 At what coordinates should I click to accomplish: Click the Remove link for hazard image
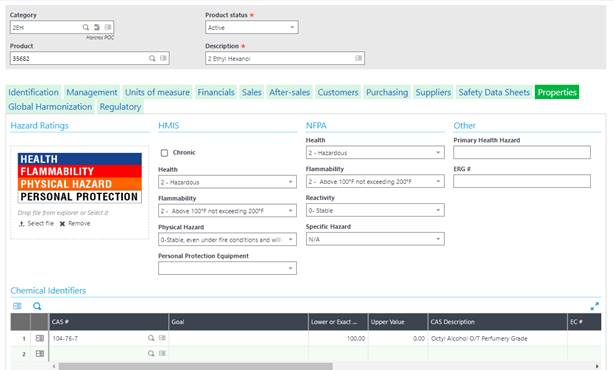click(79, 224)
